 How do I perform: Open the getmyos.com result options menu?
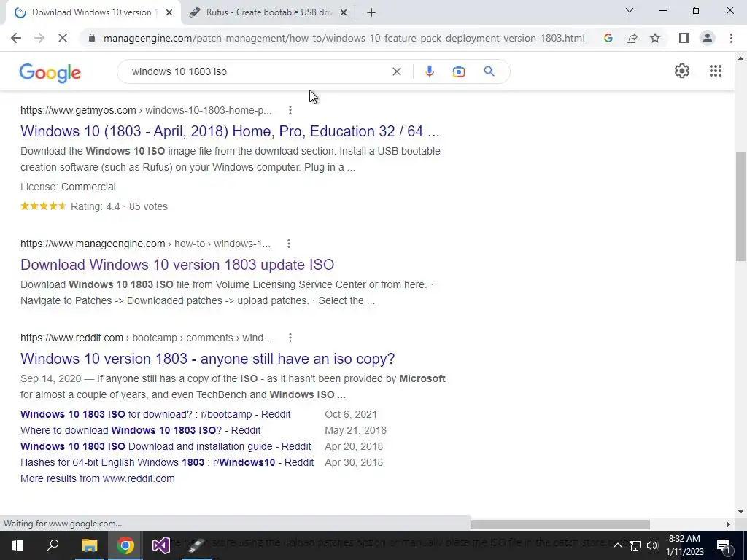pyautogui.click(x=290, y=110)
